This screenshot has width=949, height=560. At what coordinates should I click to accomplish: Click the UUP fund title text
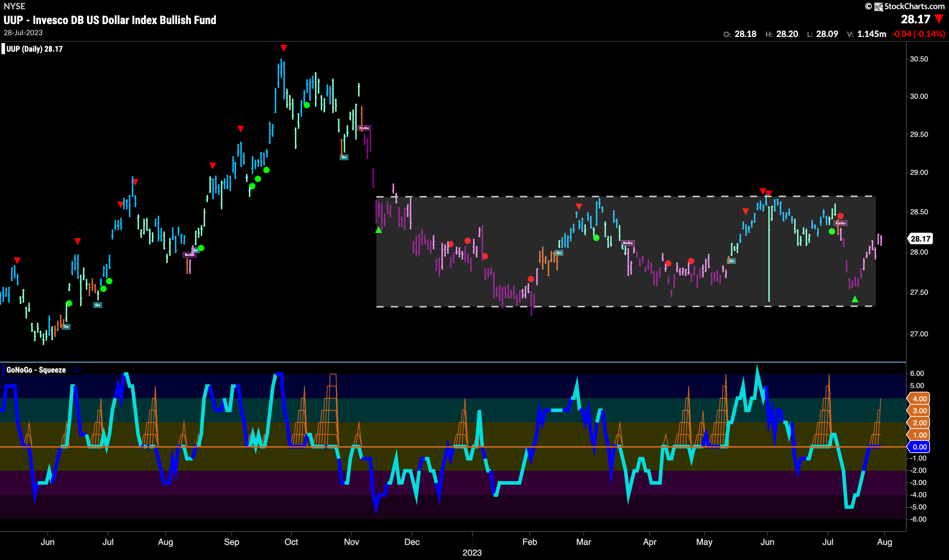[110, 20]
